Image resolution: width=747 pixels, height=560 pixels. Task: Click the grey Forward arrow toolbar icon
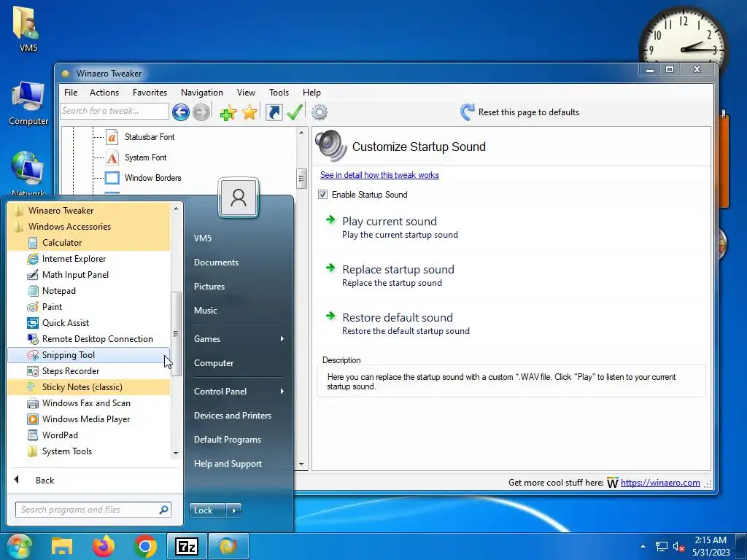coord(201,112)
